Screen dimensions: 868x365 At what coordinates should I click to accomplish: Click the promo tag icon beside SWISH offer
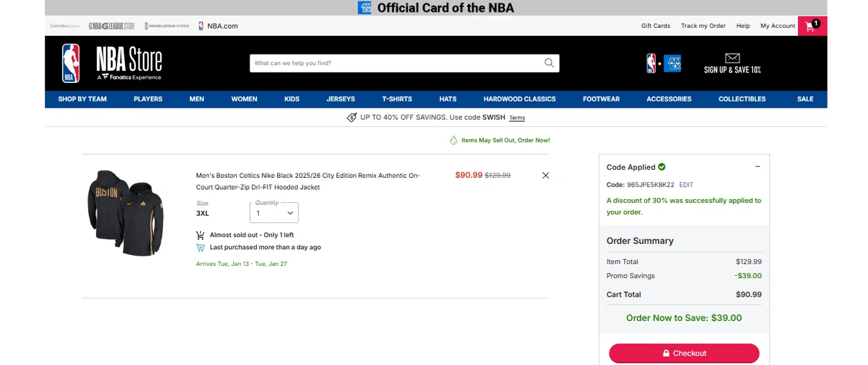point(351,118)
